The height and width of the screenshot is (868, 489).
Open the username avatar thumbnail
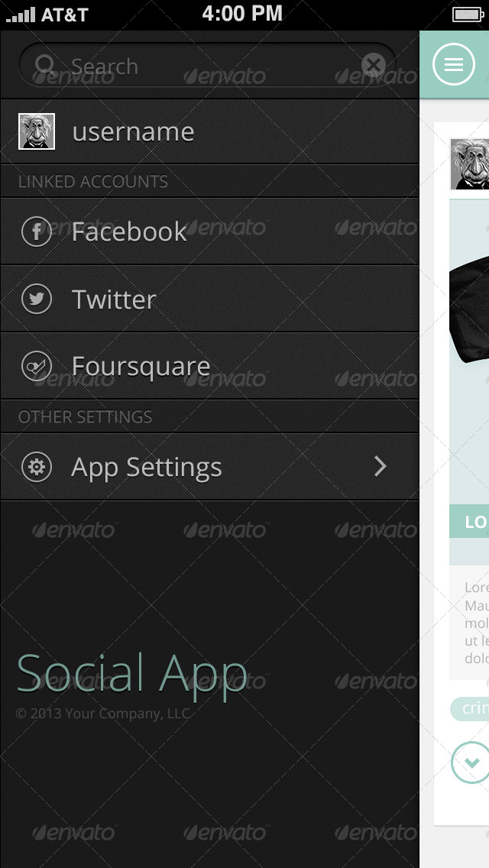(x=37, y=131)
